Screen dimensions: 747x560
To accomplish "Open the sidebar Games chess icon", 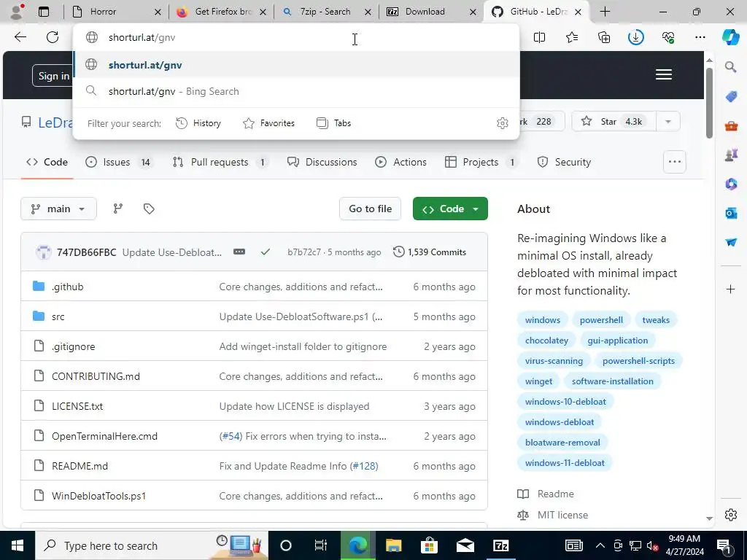I will 731,155.
